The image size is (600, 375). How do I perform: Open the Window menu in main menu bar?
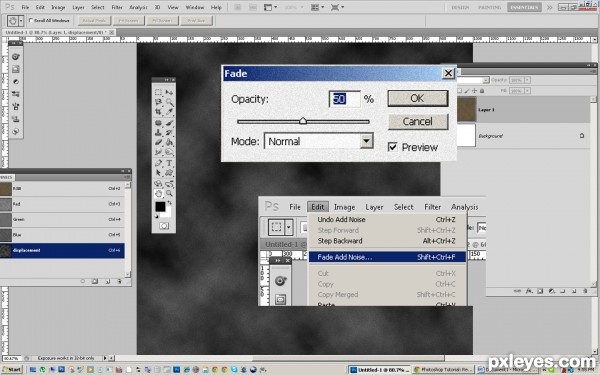click(194, 7)
